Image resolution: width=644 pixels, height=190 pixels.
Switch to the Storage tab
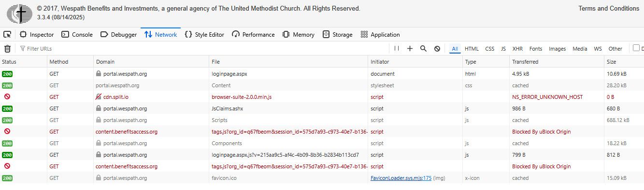[337, 35]
